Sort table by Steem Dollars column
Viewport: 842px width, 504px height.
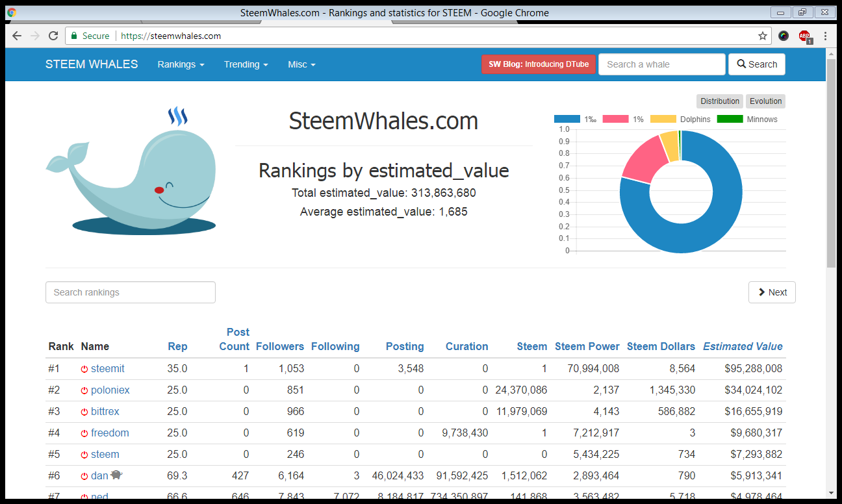(661, 346)
